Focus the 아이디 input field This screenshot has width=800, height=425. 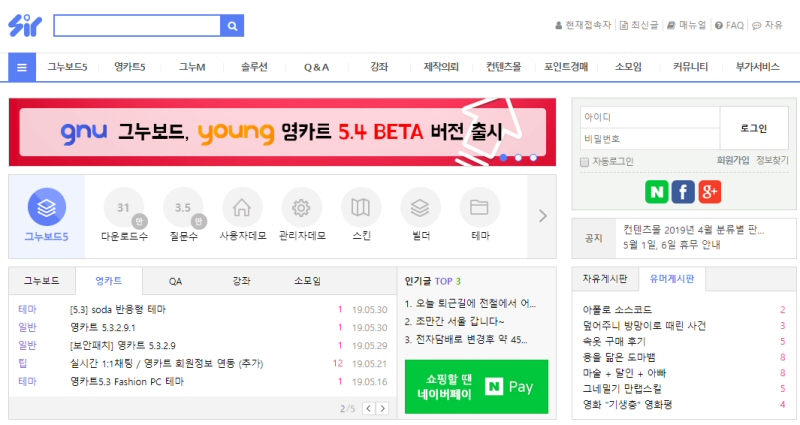[649, 117]
